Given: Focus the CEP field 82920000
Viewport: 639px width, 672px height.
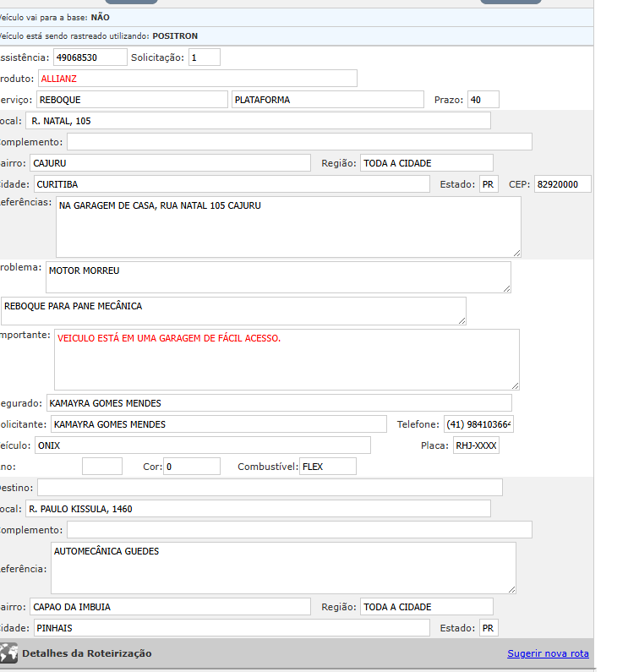Looking at the screenshot, I should (x=562, y=184).
